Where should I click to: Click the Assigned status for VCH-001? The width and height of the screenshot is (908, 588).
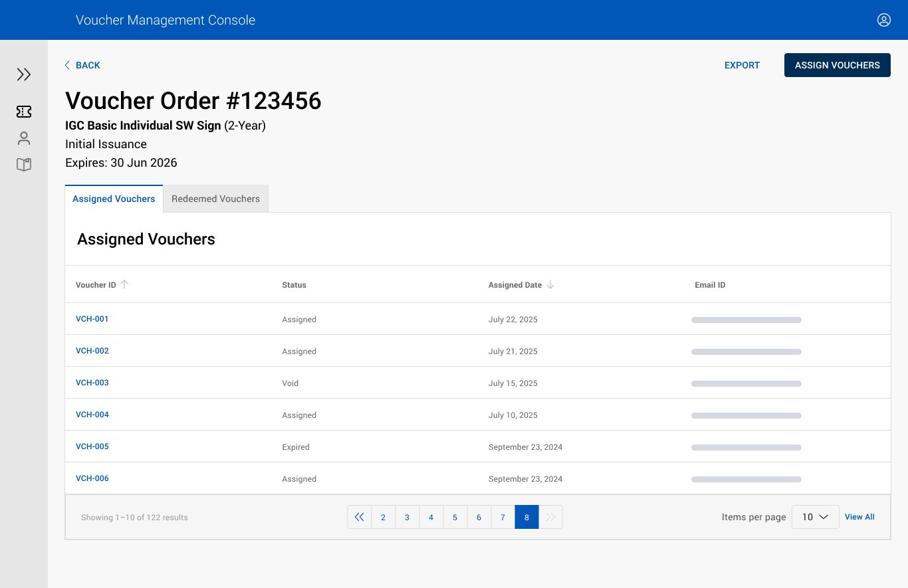tap(299, 320)
